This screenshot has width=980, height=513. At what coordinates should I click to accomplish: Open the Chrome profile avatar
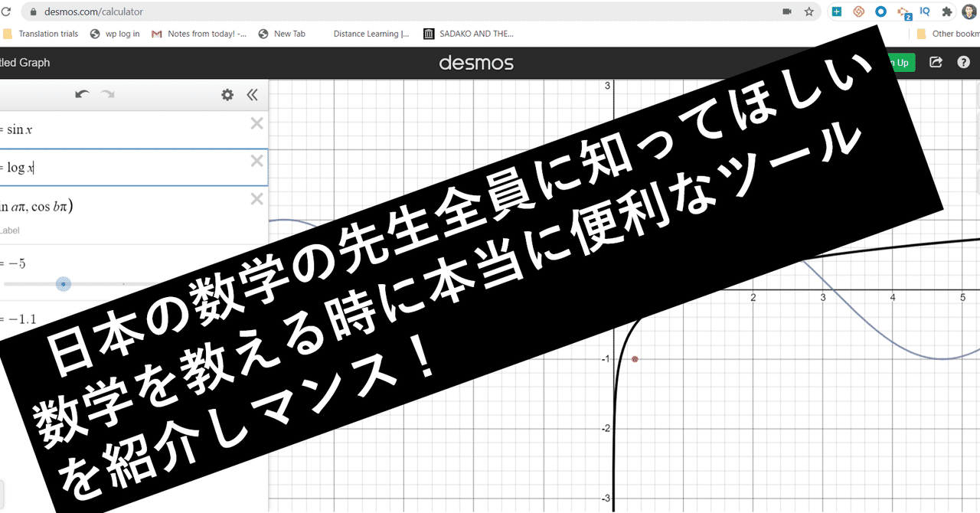tap(969, 11)
